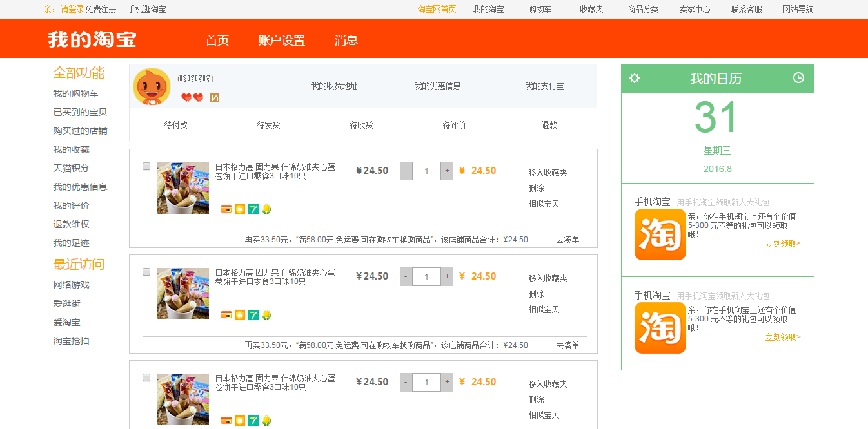Open 我的淘宝 in top navigation bar
The height and width of the screenshot is (429, 868).
(488, 9)
